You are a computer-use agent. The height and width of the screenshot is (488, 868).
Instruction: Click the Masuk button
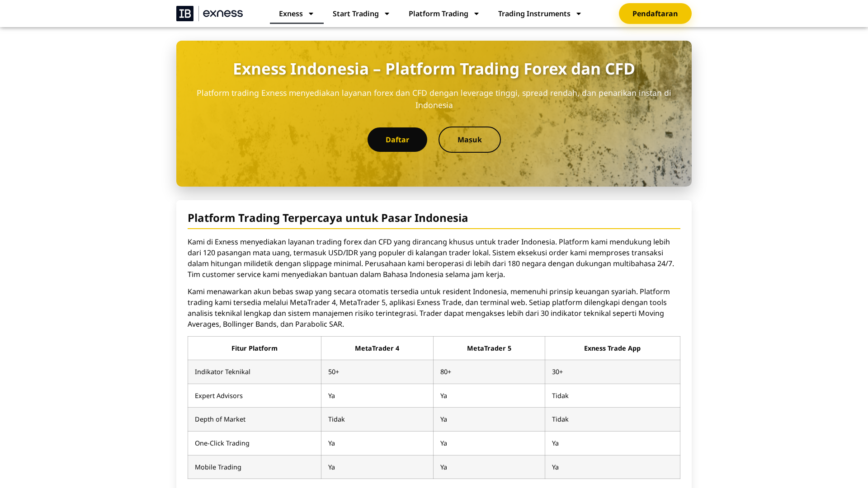click(469, 140)
